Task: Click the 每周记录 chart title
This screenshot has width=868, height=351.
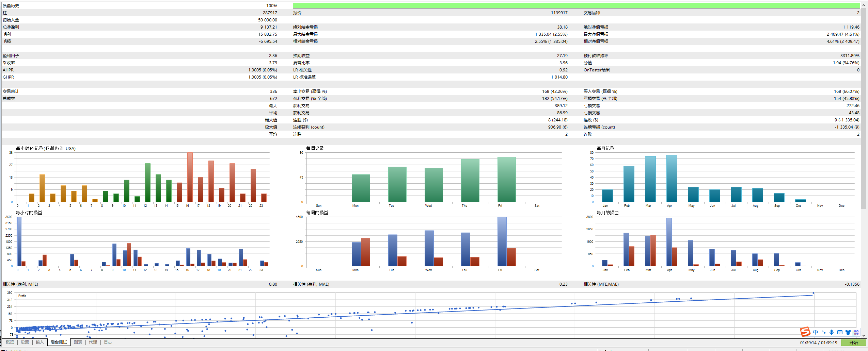Action: 315,148
